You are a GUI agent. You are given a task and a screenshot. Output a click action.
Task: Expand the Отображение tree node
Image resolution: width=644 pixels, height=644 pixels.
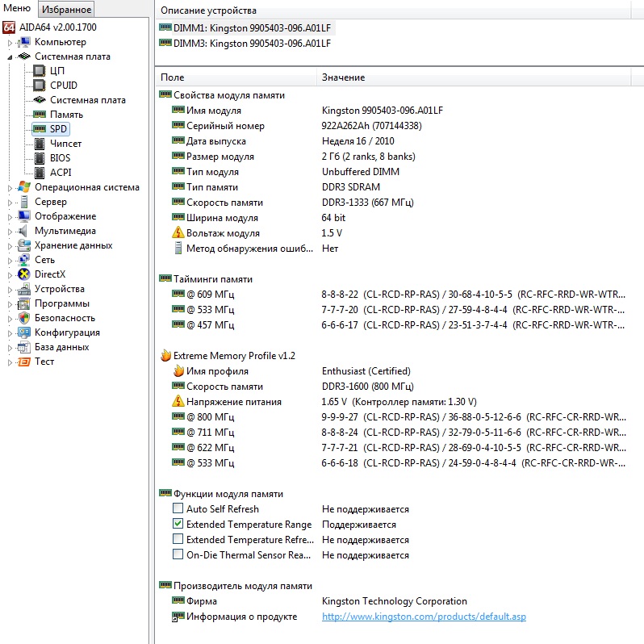tap(10, 217)
